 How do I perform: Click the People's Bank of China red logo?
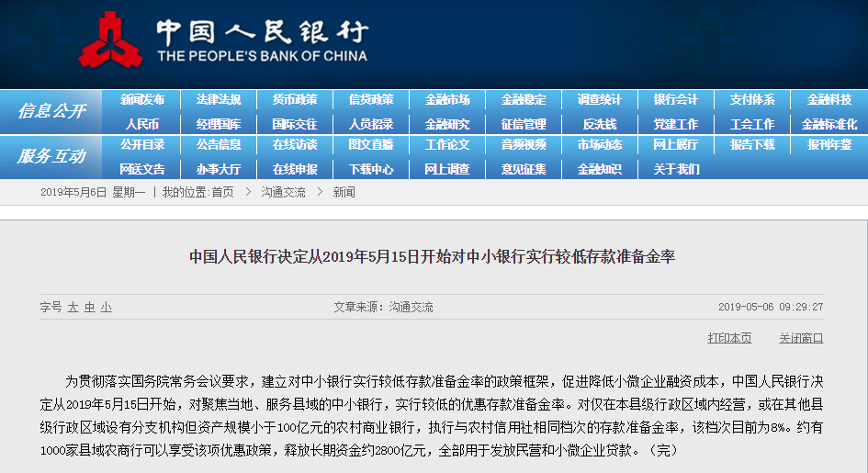point(111,39)
